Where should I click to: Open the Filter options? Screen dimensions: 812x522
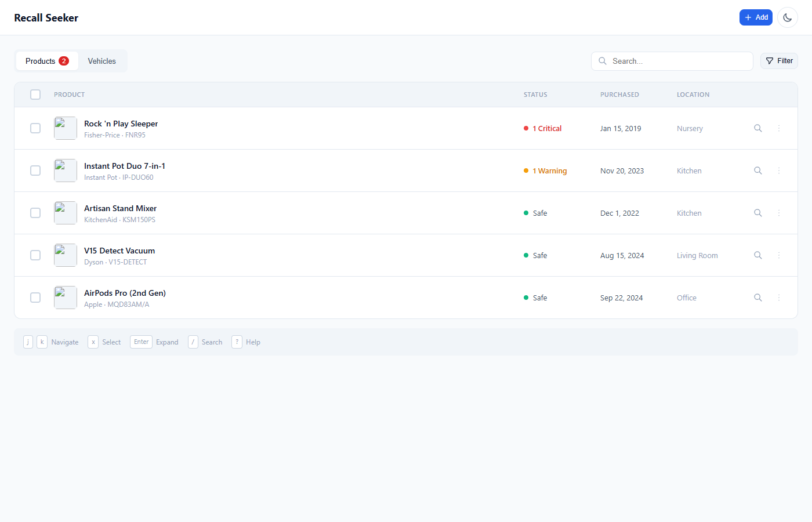pos(779,61)
